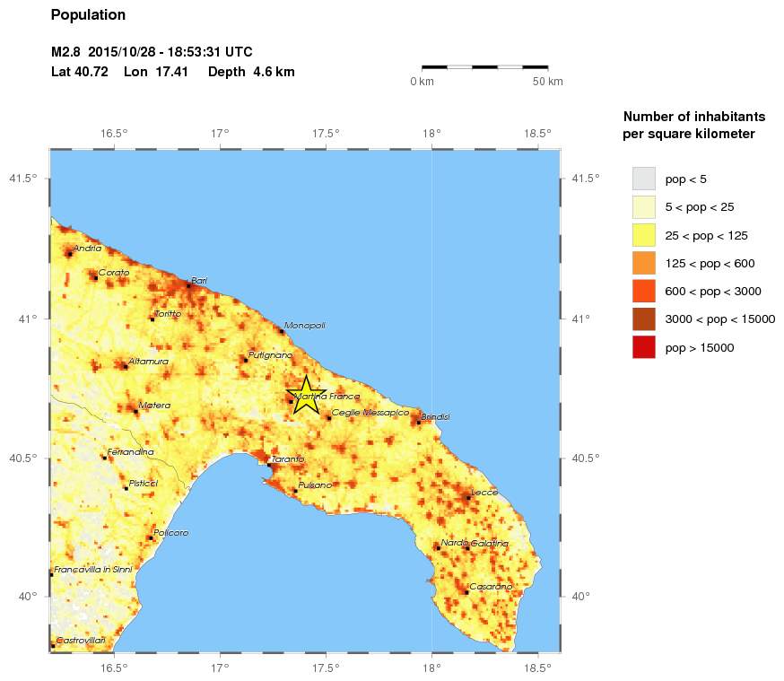Click the top axis '16.5°' longitude label
Screen dimensions: 784x681
click(114, 134)
